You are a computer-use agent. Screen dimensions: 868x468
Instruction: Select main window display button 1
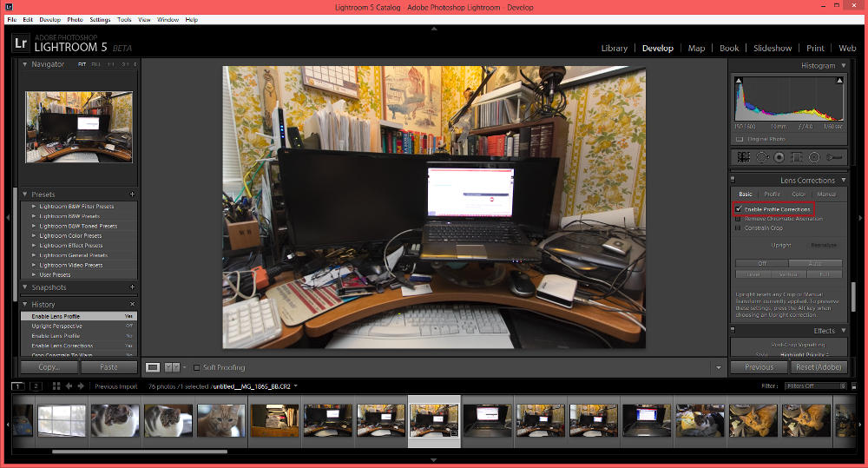17,386
